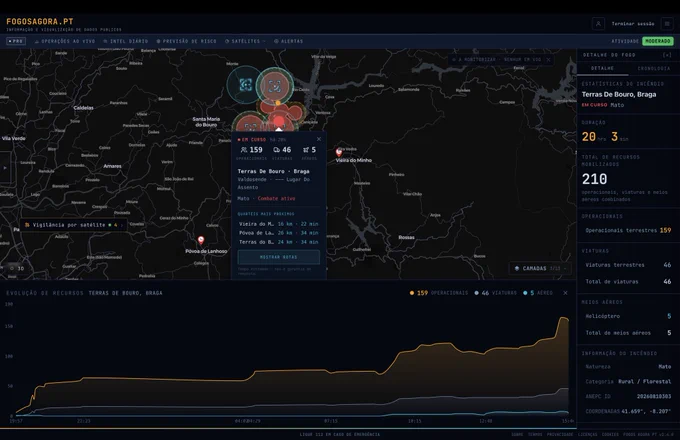This screenshot has height=440, width=680.
Task: Click the orange peak in resources chart
Action: pyautogui.click(x=563, y=319)
